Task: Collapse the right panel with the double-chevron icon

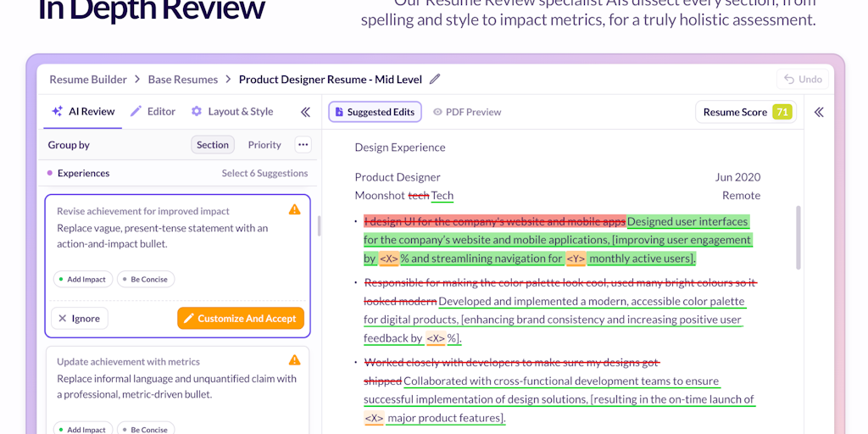Action: tap(819, 112)
